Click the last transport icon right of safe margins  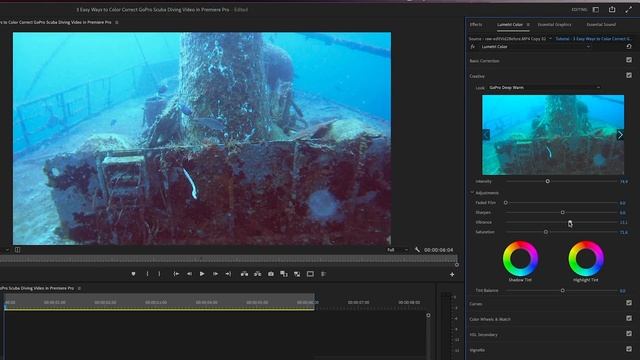(323, 274)
